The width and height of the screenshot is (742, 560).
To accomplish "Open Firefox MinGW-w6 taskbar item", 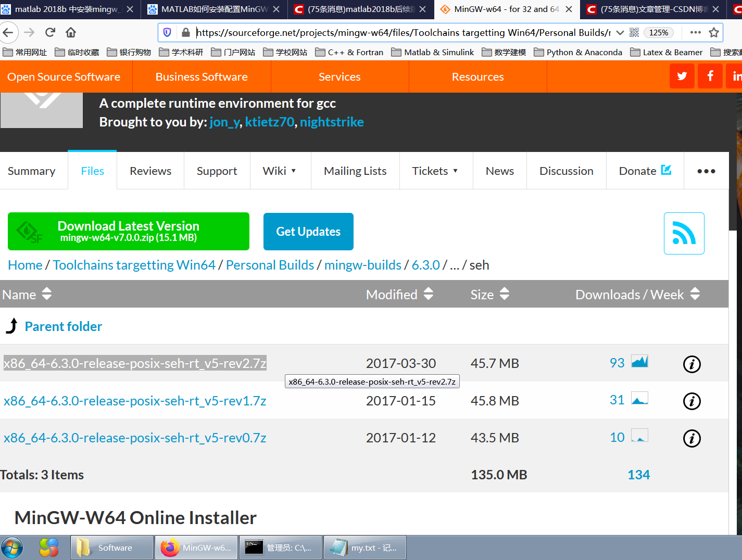I will coord(196,548).
